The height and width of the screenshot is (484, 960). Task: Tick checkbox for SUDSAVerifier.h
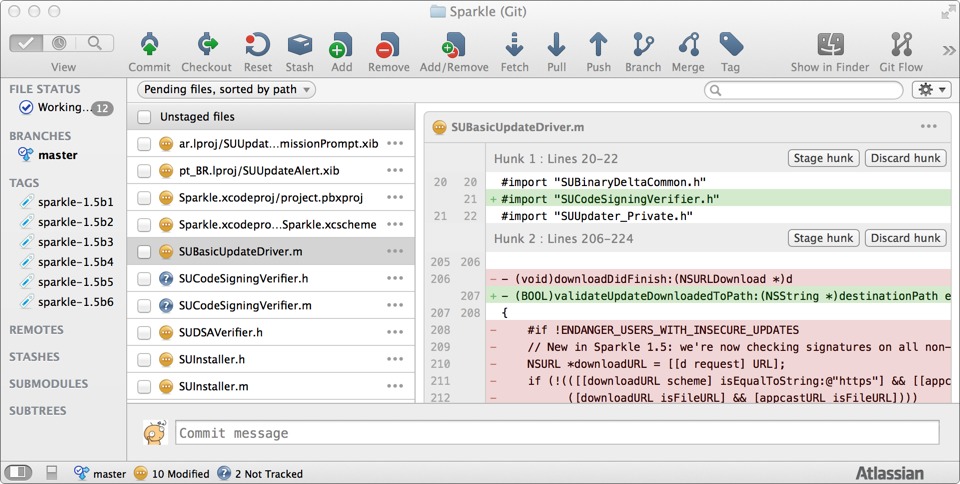click(x=144, y=332)
